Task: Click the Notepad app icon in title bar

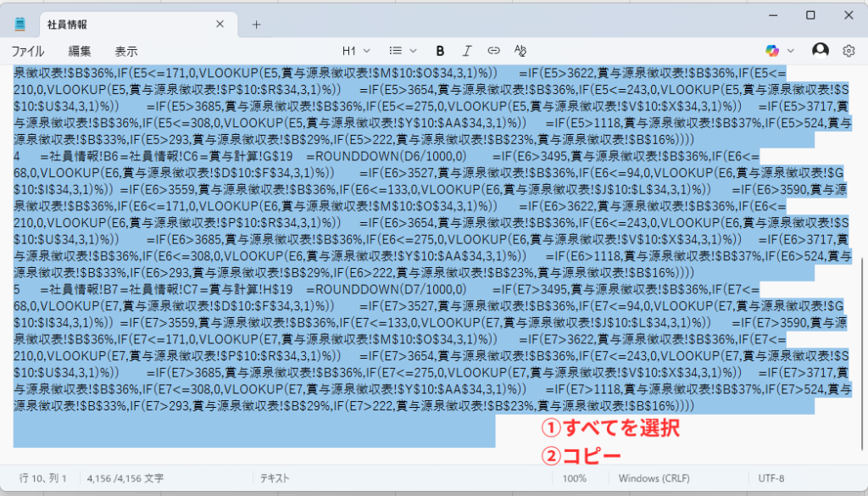Action: coord(19,24)
